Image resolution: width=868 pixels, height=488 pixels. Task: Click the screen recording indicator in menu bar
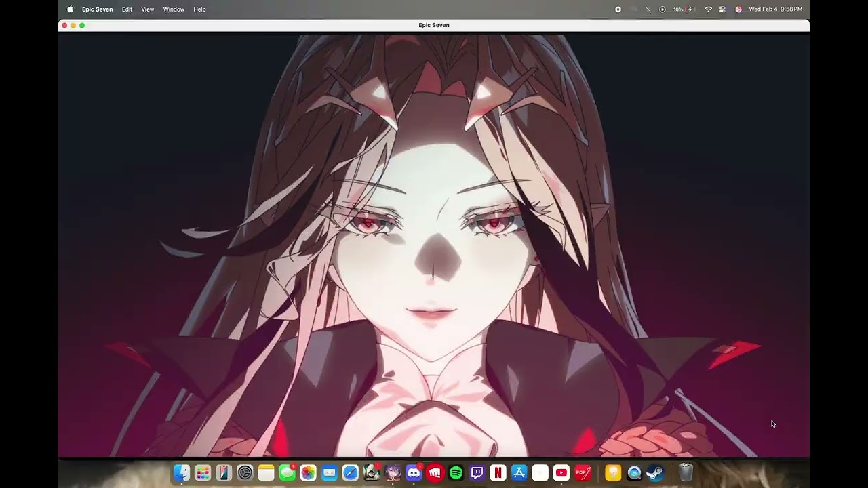pyautogui.click(x=618, y=9)
